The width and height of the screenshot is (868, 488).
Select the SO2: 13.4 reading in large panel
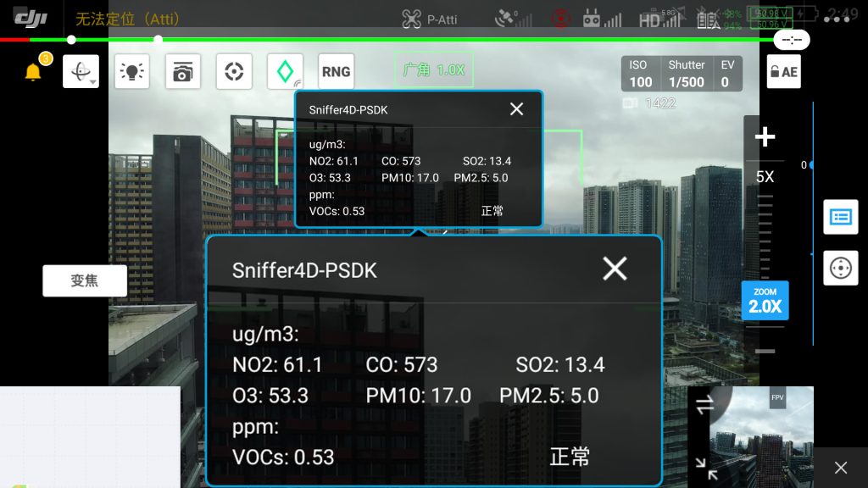[x=560, y=364]
